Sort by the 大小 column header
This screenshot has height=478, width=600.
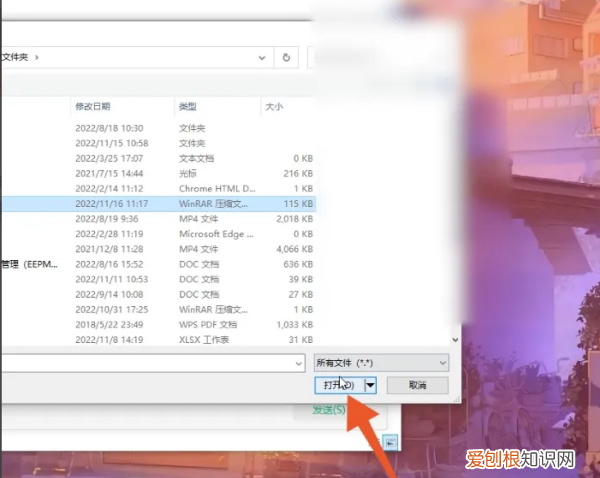pyautogui.click(x=274, y=106)
